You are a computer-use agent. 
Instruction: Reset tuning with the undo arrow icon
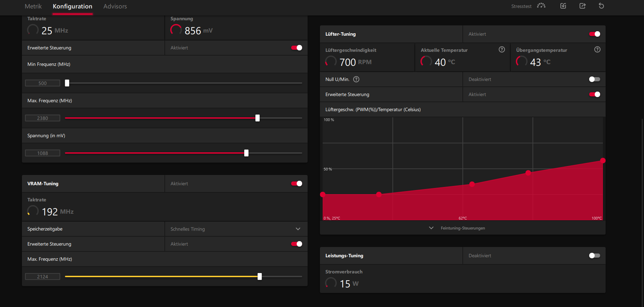(x=601, y=6)
